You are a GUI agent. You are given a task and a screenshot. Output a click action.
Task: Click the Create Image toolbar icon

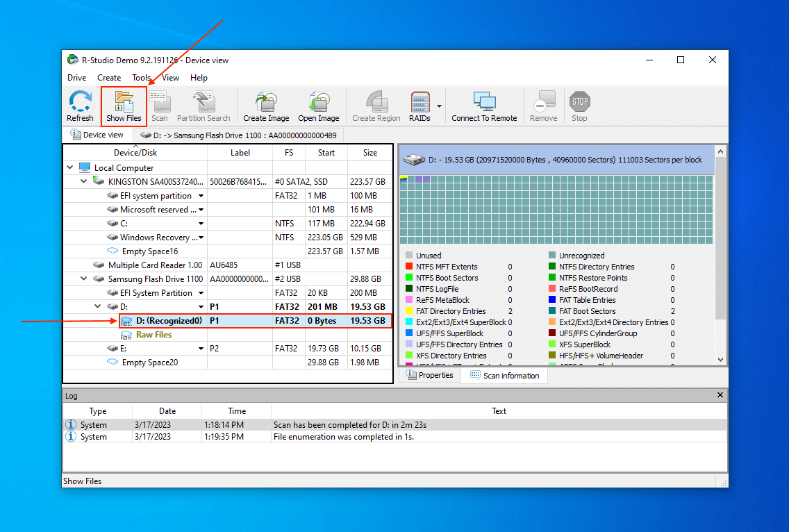[266, 106]
